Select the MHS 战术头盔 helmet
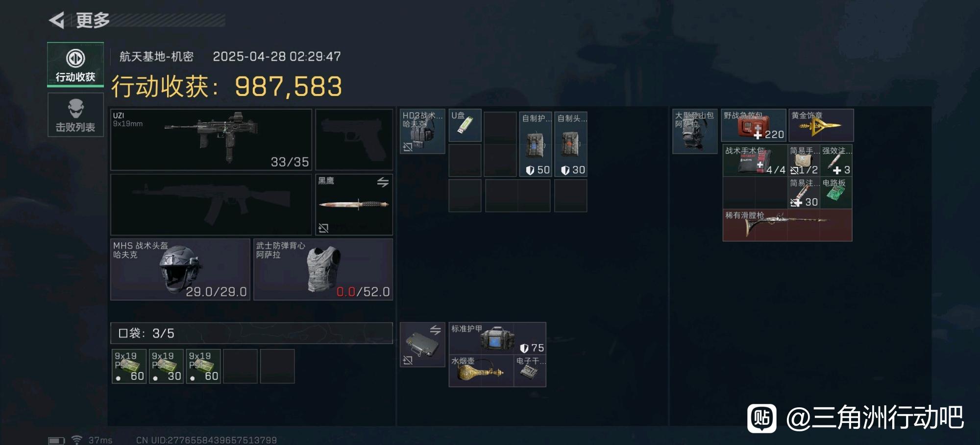 (x=180, y=269)
